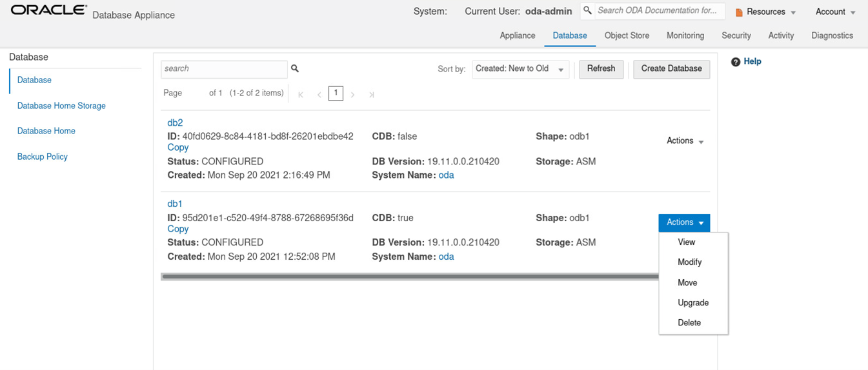
Task: Click page number 1 box
Action: tap(336, 93)
